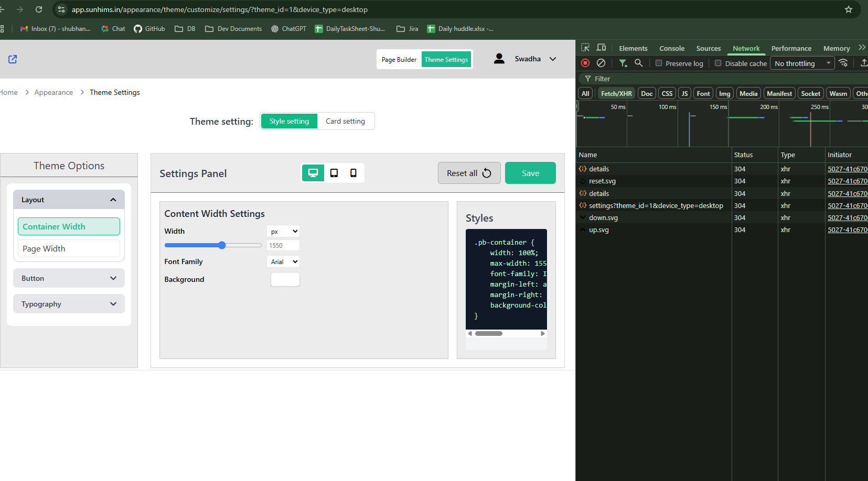
Task: Open the GitHub bookmark
Action: (x=149, y=29)
